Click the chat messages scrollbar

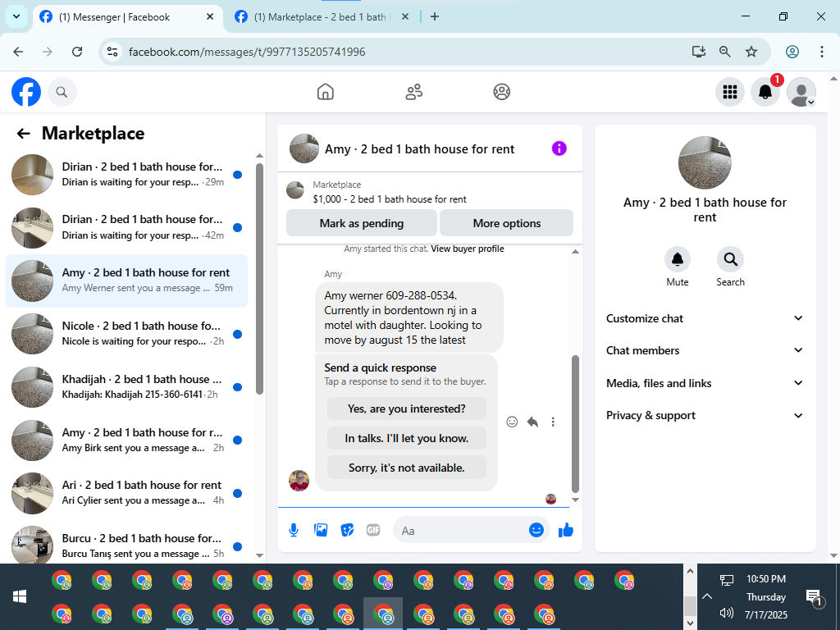click(x=575, y=423)
